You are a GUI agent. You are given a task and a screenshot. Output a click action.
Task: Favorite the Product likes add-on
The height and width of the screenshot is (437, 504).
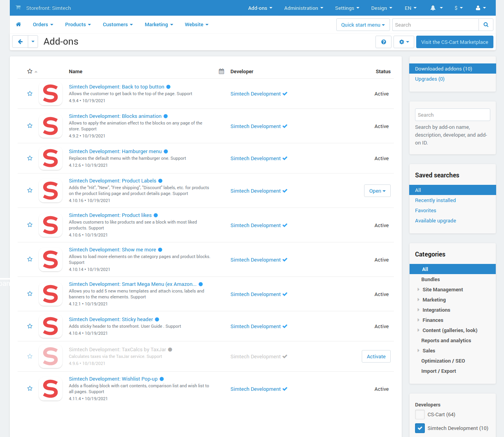pos(30,225)
